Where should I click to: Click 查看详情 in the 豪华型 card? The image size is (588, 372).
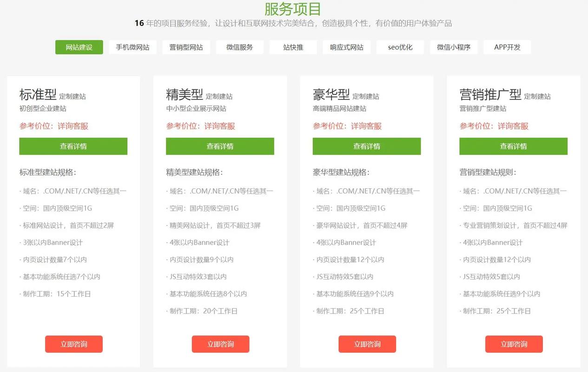367,146
